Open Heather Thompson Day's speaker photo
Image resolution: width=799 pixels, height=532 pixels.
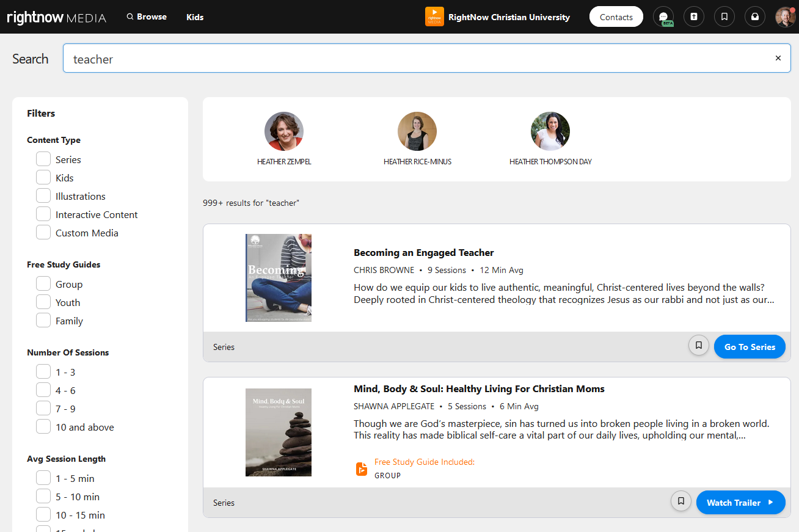tap(550, 131)
